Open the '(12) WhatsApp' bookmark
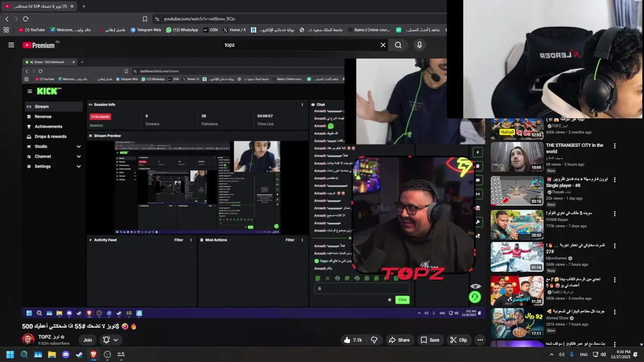Viewport: 644px width, 362px height. point(182,30)
